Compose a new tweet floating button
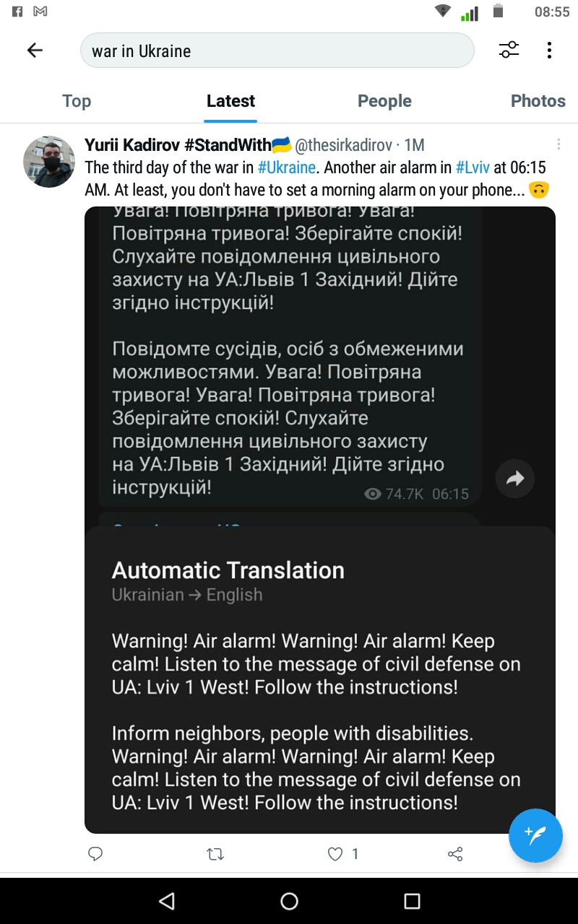The height and width of the screenshot is (924, 578). click(535, 836)
